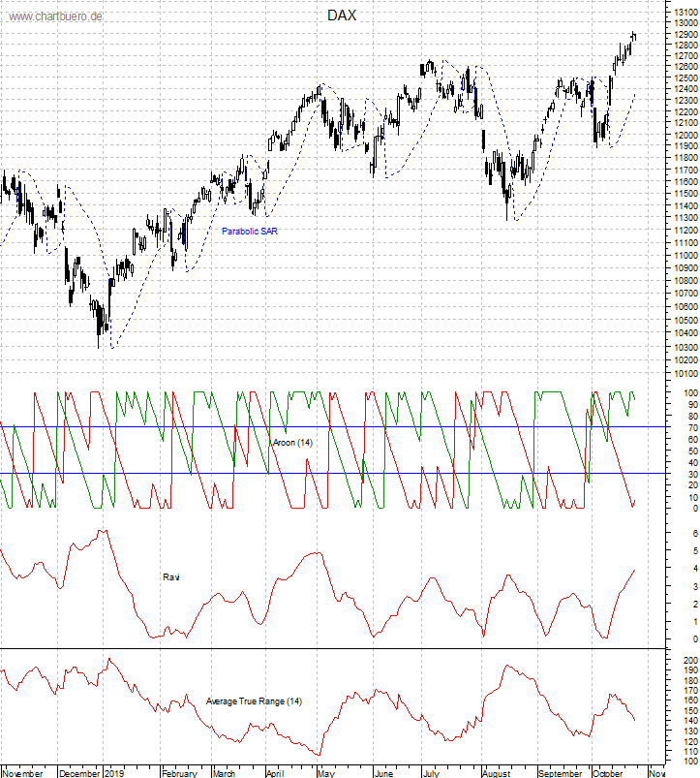Click the June month label
Image resolution: width=700 pixels, height=778 pixels.
tap(383, 773)
